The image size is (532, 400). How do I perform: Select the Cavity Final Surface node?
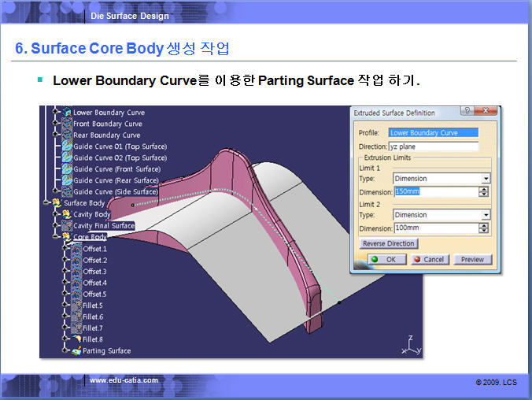(x=103, y=226)
